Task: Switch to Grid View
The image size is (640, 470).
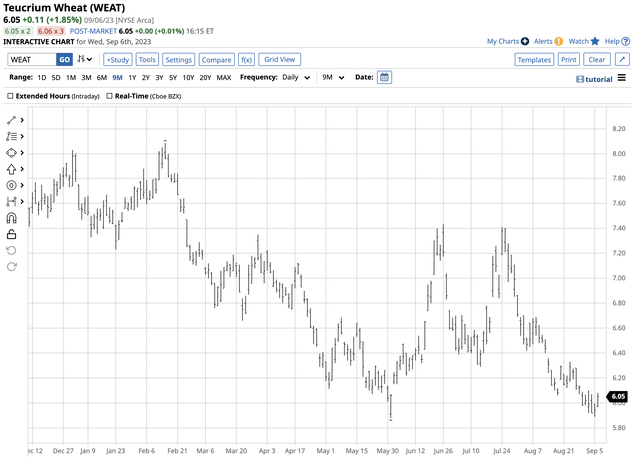Action: pos(280,60)
